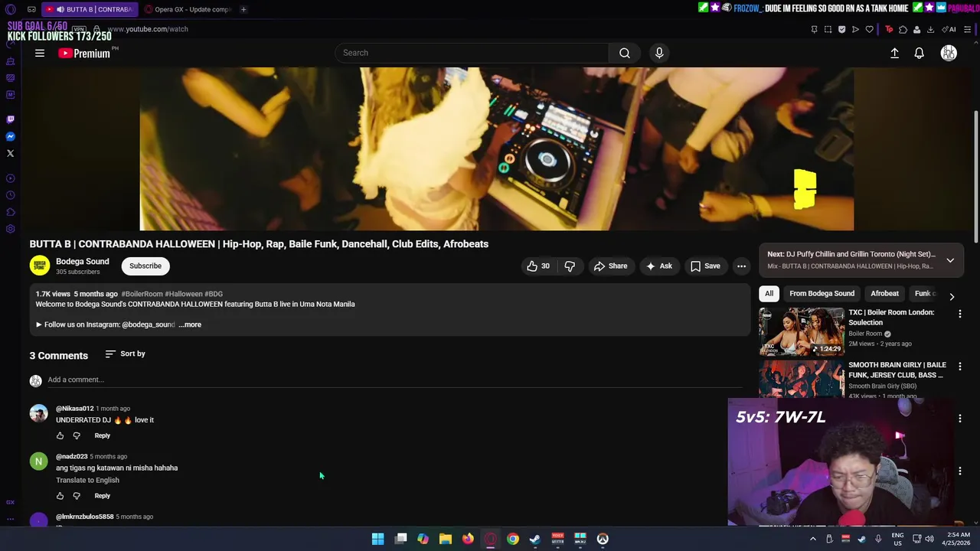
Task: Open the YouTube account avatar menu
Action: tap(949, 53)
